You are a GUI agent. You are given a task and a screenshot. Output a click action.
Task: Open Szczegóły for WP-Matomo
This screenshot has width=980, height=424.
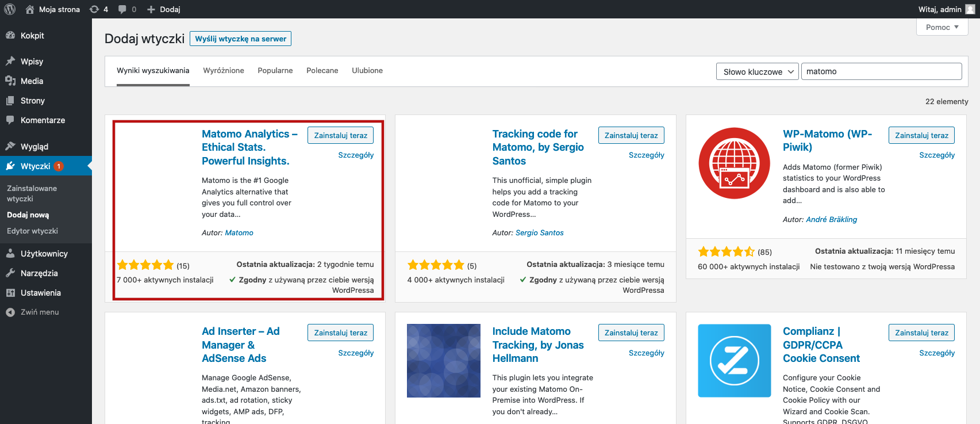[x=937, y=155]
